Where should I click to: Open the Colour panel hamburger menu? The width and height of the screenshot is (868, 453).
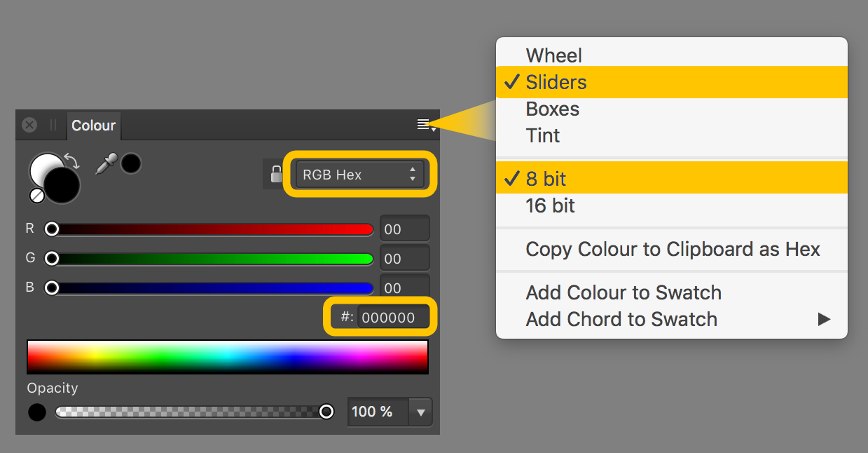(425, 124)
